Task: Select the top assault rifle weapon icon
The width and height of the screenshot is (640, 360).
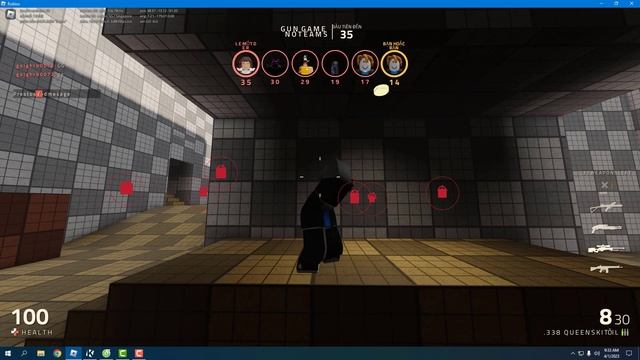Action: [x=606, y=207]
